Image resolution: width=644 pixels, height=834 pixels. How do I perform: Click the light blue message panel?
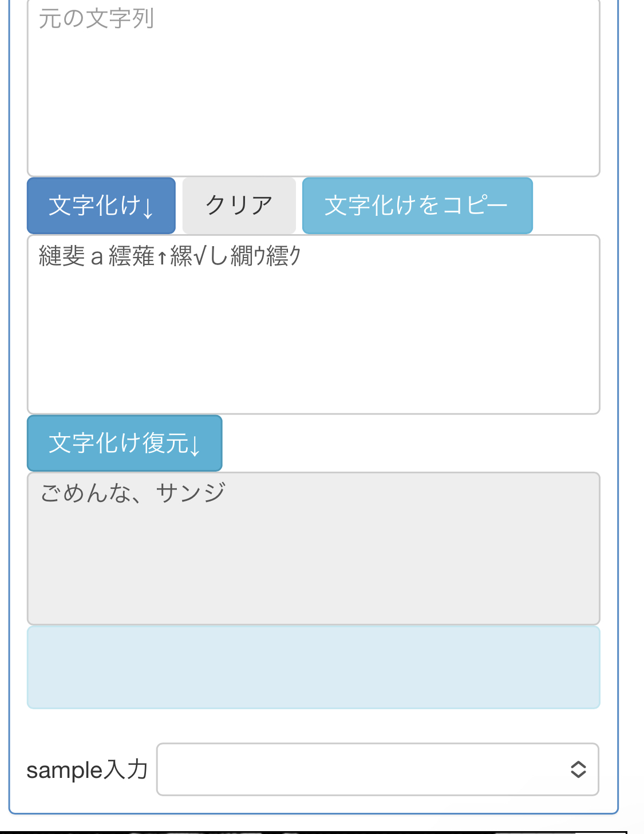click(x=313, y=667)
